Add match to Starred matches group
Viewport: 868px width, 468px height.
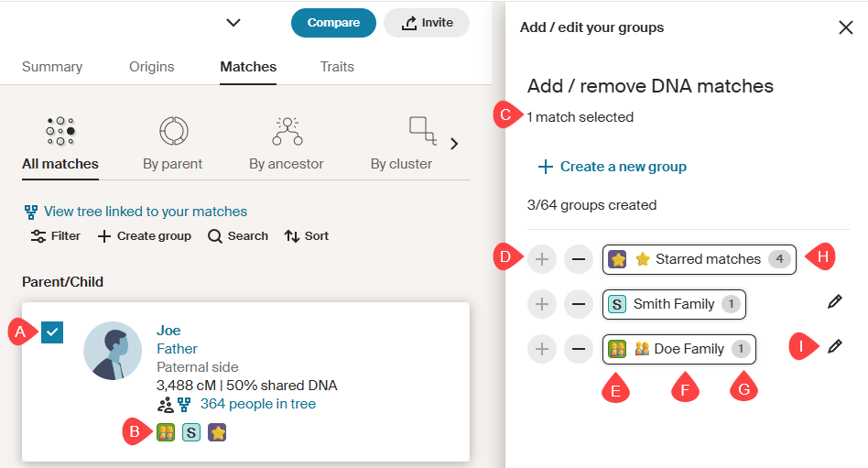click(x=543, y=259)
